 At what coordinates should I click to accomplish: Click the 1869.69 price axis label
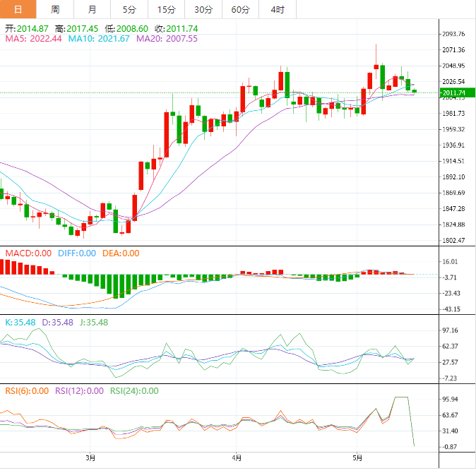[x=453, y=193]
